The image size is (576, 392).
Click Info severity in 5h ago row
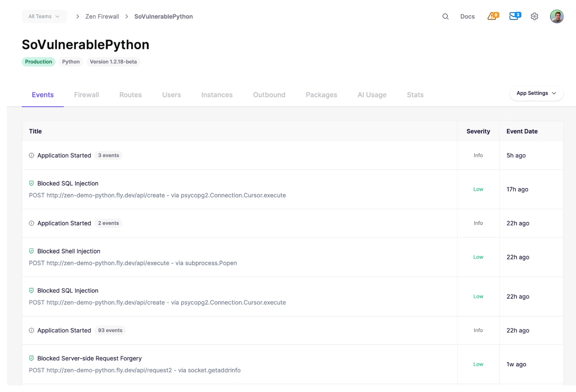coord(478,156)
